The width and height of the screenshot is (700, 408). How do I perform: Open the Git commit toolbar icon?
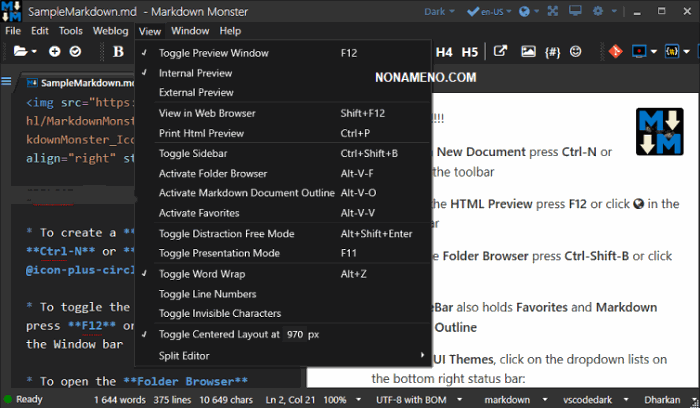click(x=615, y=51)
